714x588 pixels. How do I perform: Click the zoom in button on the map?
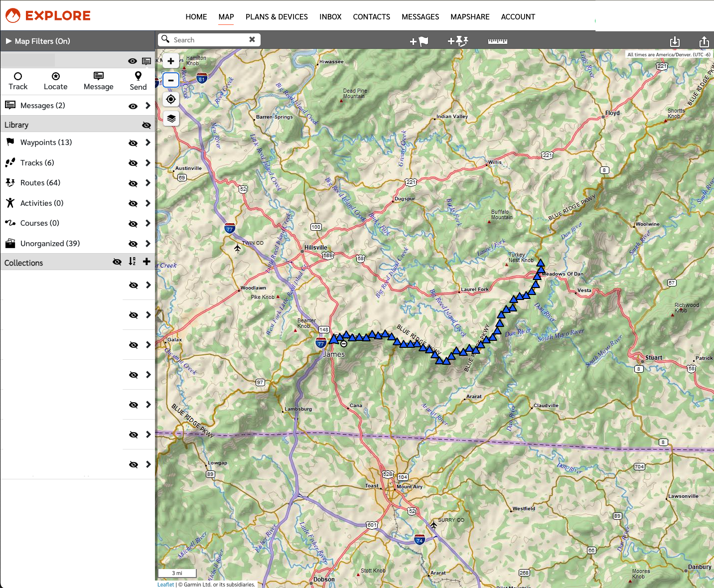pos(171,61)
